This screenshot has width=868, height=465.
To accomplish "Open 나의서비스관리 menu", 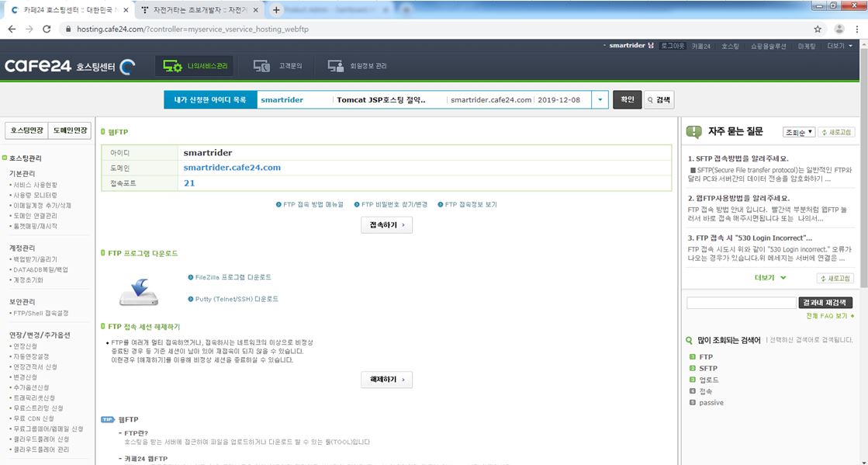I will [x=194, y=66].
